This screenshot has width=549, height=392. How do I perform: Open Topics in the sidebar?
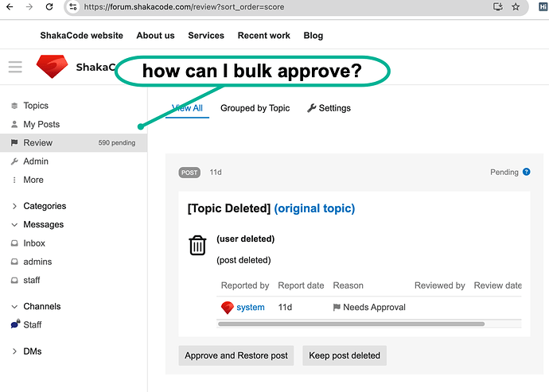73,105
